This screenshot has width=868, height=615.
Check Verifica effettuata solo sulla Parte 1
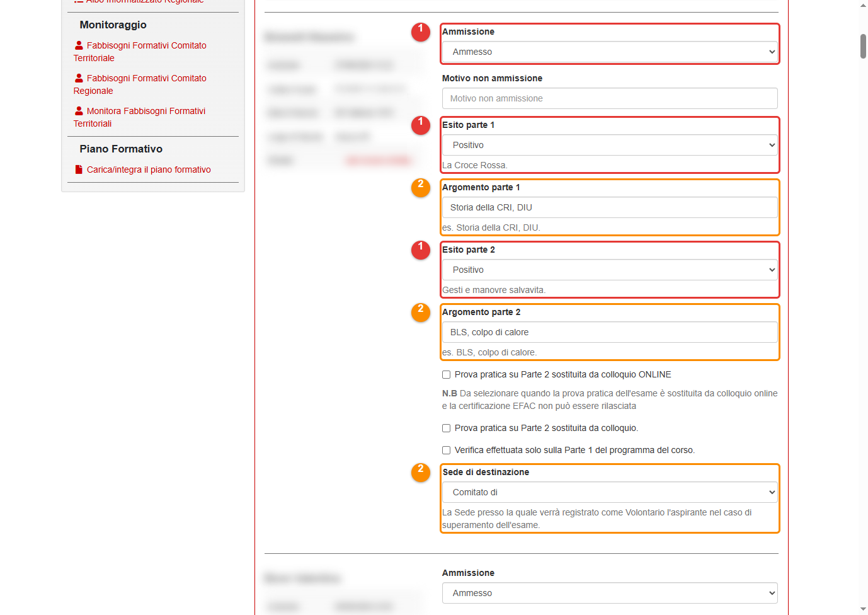pos(446,450)
